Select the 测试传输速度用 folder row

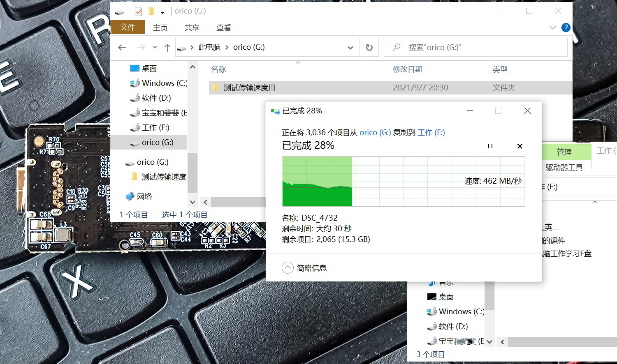coord(391,88)
